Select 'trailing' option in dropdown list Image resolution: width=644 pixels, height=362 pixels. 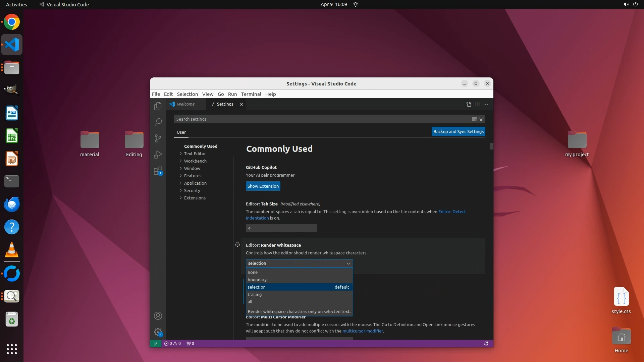tap(255, 294)
